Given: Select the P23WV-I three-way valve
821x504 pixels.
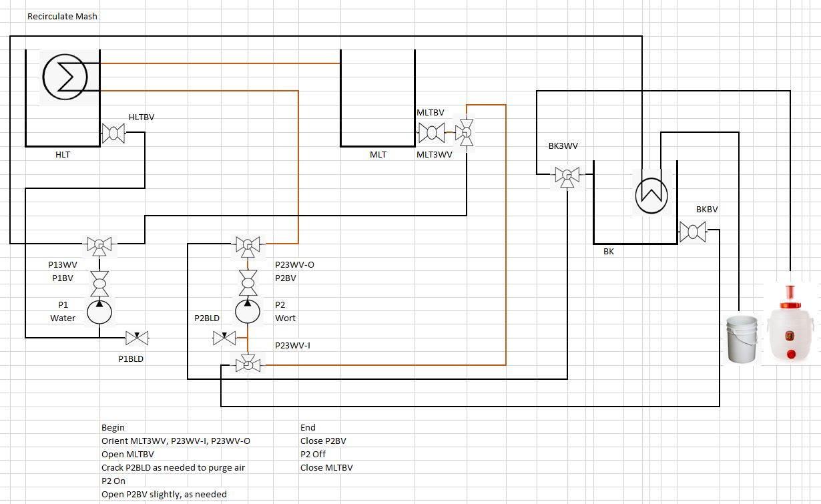Looking at the screenshot, I should (x=248, y=364).
